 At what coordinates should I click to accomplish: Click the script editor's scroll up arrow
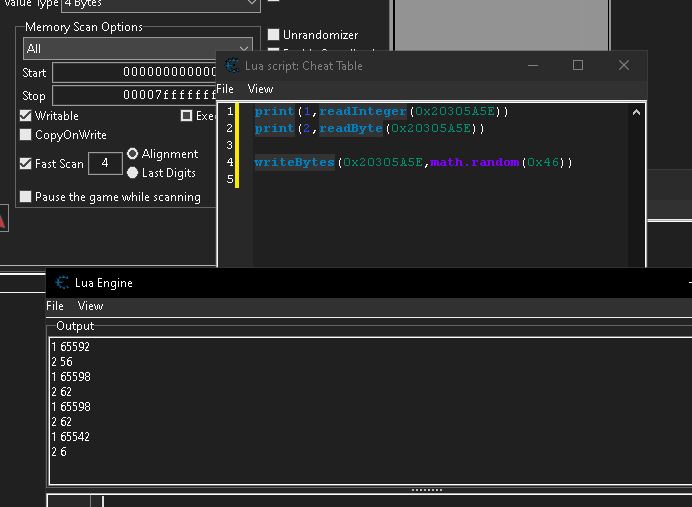click(636, 113)
